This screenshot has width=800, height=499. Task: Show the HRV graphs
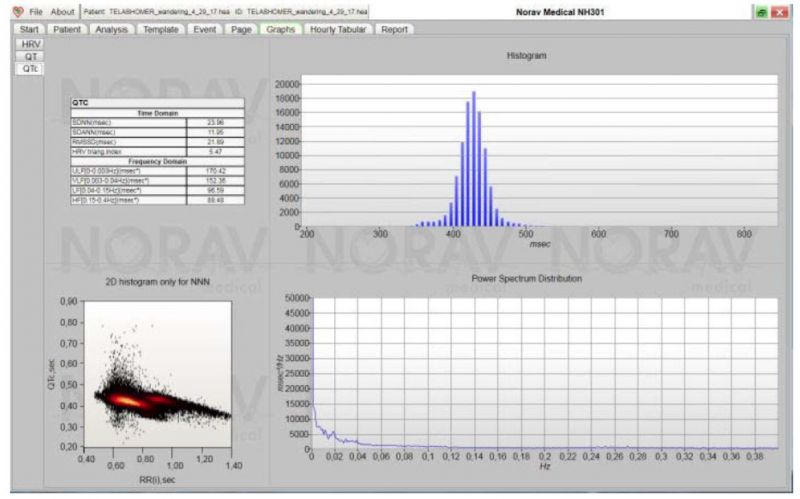point(31,44)
